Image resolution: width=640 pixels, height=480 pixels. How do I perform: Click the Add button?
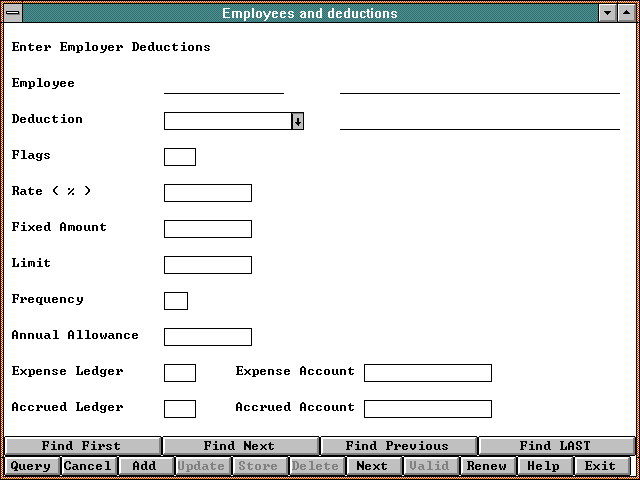tap(144, 466)
